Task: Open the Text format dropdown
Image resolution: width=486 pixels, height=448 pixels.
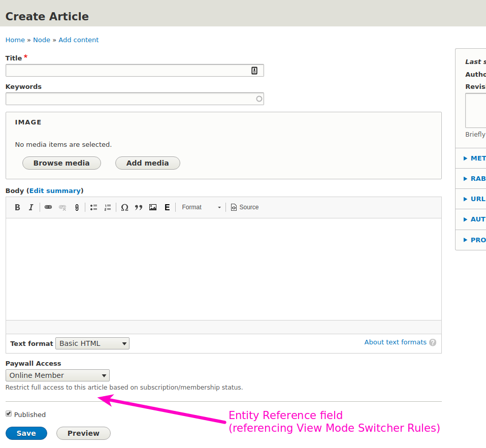Action: [x=92, y=343]
